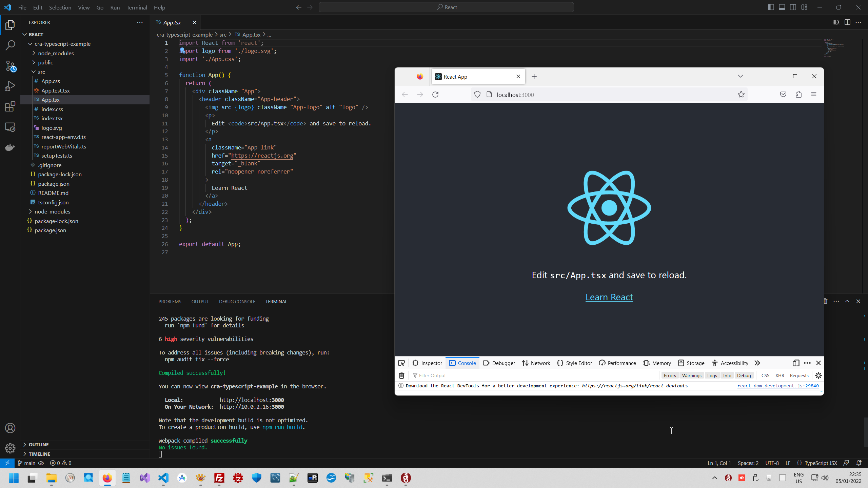Toggle the Errors console filter

click(670, 375)
